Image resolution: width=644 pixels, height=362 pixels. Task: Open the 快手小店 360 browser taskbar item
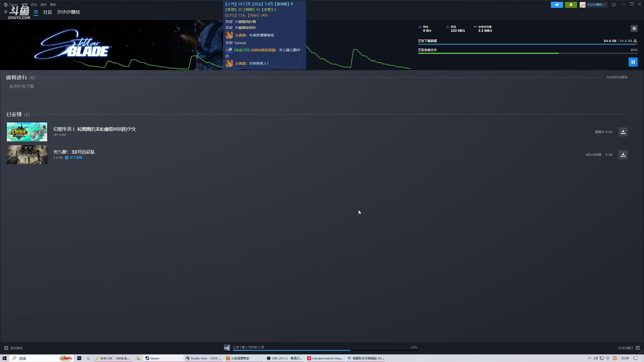113,358
